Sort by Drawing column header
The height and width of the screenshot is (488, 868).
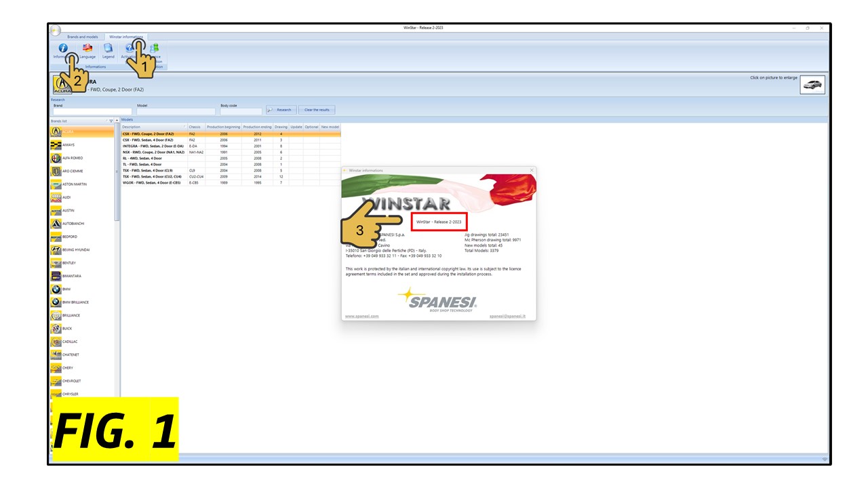[281, 127]
